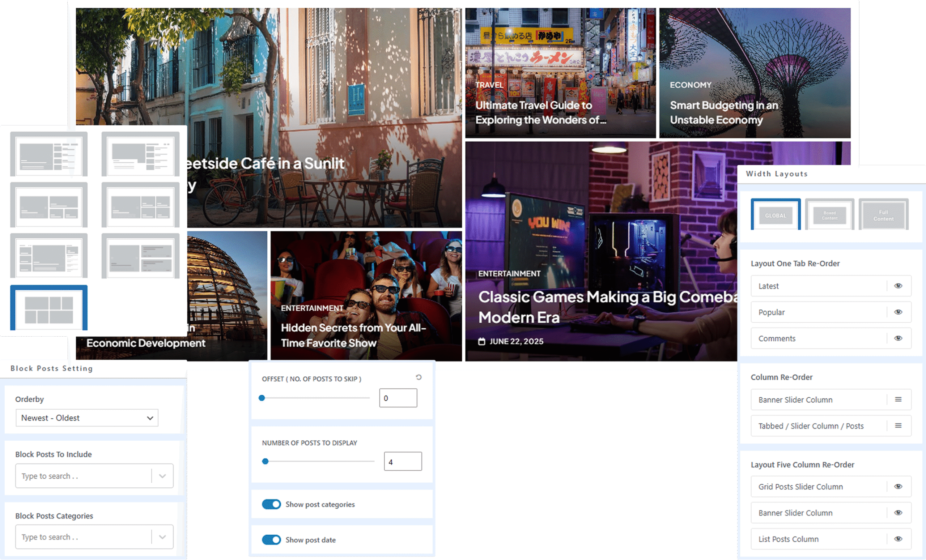926x560 pixels.
Task: Select Boxed Content width layout icon
Action: tap(829, 215)
